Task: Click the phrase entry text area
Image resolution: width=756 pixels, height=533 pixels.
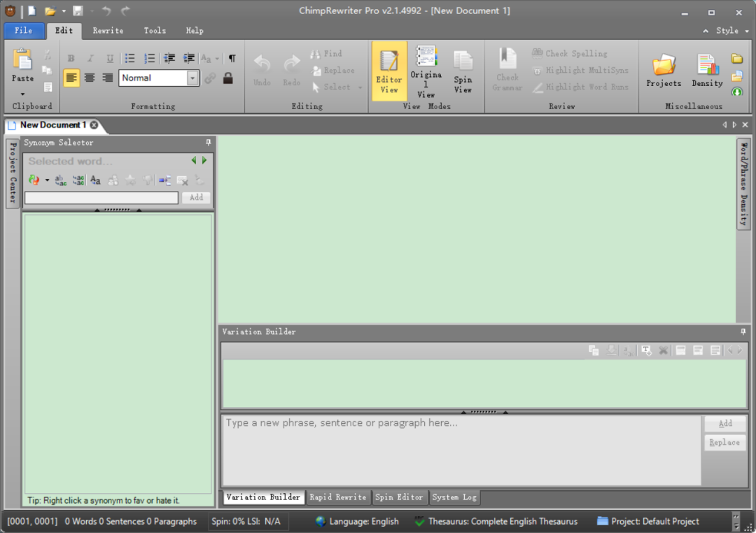Action: click(461, 450)
